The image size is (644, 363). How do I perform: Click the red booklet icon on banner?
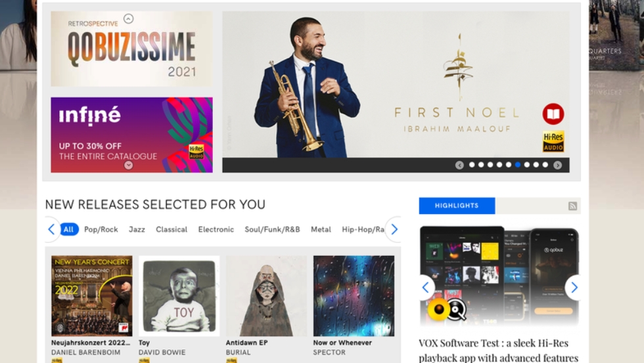(x=553, y=114)
